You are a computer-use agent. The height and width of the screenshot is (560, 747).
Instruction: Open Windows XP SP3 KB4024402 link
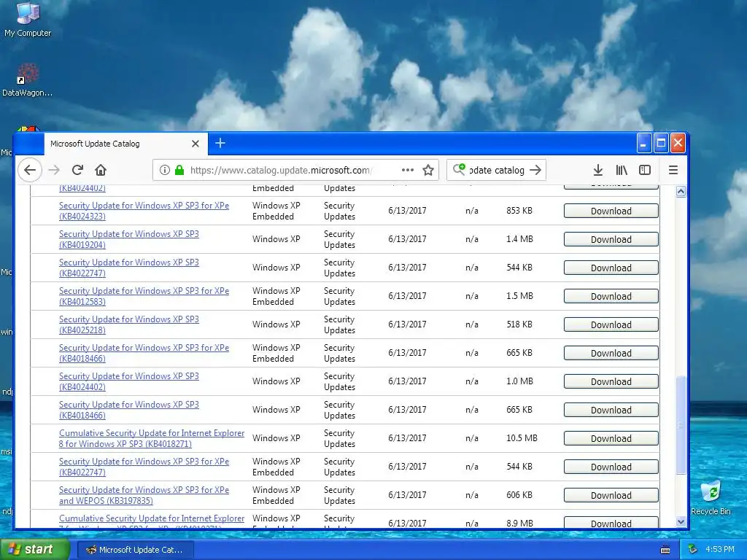pos(128,381)
